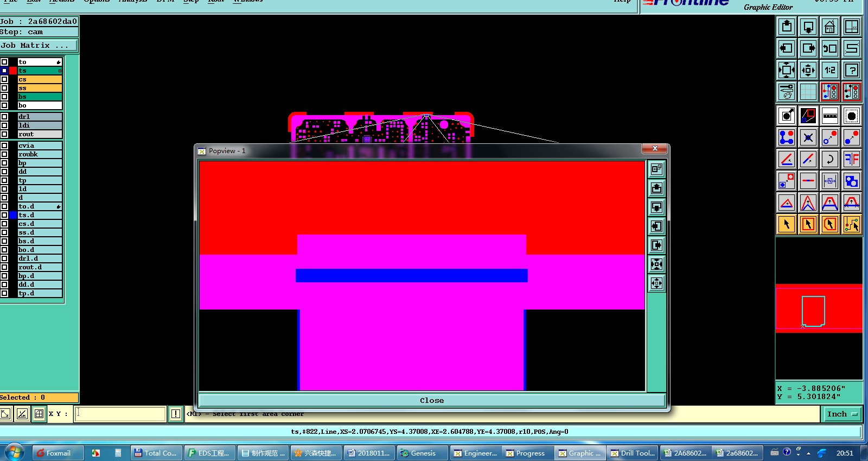
Task: Switch to Drill Tool taskbar window
Action: pyautogui.click(x=633, y=453)
